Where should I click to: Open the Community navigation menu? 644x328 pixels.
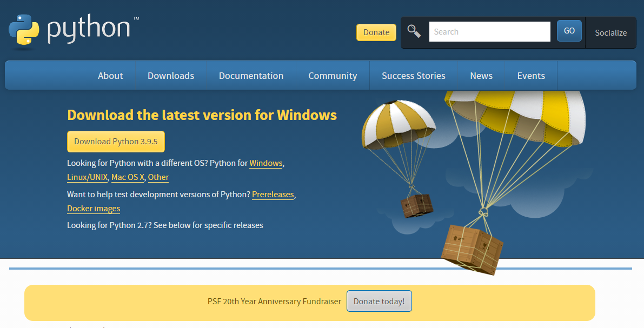(333, 76)
